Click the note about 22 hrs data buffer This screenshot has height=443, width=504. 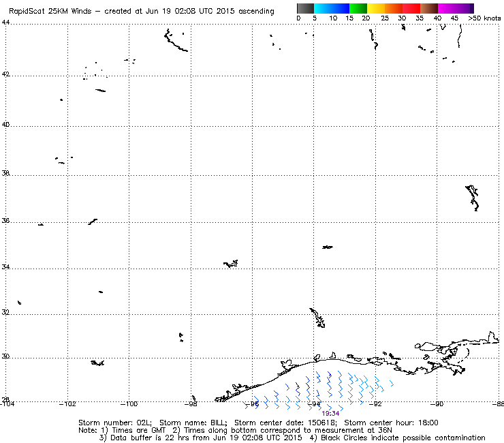(x=201, y=438)
